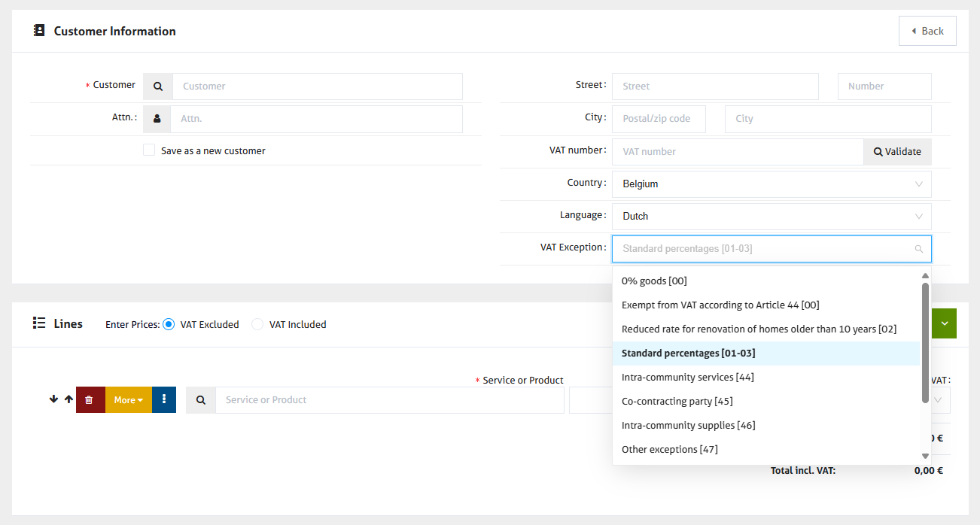
Task: Select the VAT Included radio option
Action: click(x=257, y=325)
